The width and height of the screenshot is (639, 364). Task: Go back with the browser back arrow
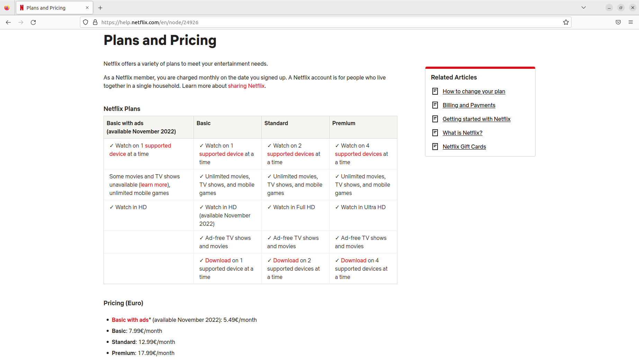8,22
